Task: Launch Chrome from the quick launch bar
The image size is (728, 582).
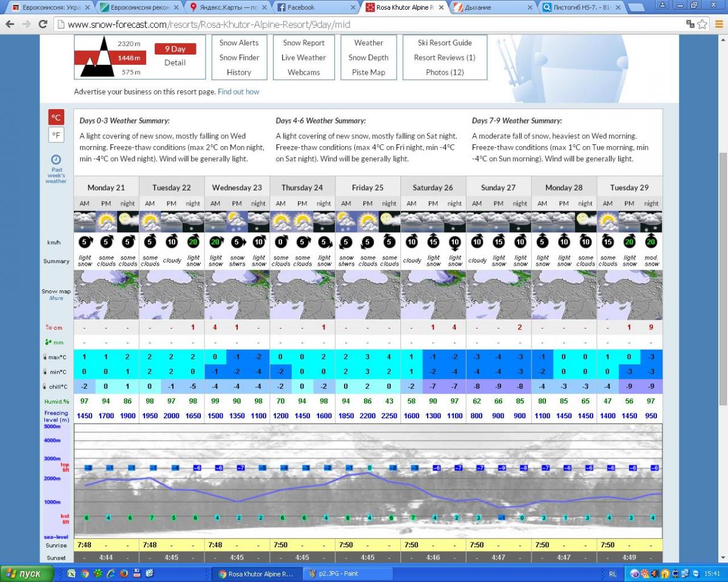Action: click(x=86, y=574)
